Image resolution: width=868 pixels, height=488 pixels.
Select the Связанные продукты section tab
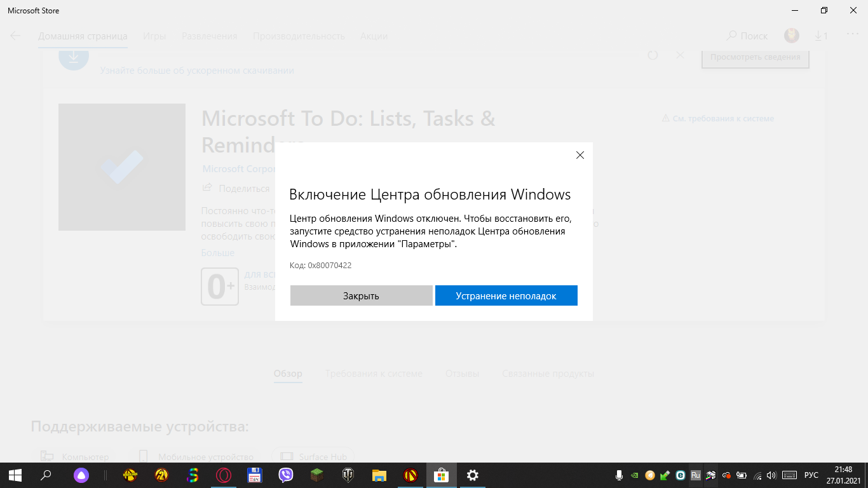pos(548,374)
